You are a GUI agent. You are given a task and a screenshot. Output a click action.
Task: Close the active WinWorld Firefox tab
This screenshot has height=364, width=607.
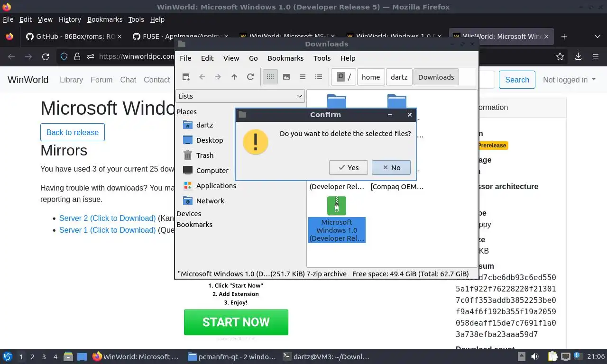point(546,36)
